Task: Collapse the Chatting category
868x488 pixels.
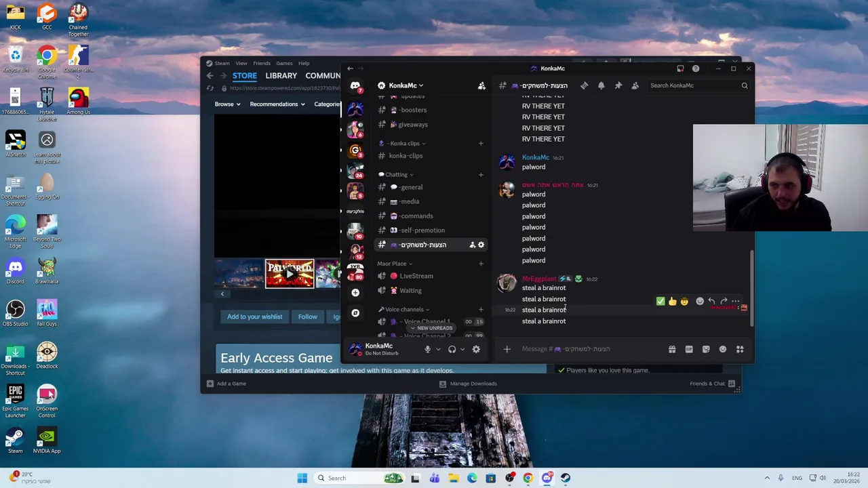Action: click(x=396, y=174)
